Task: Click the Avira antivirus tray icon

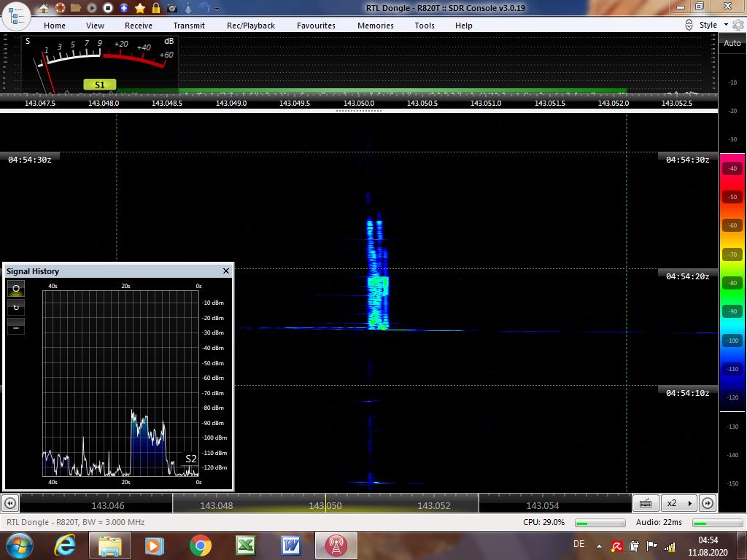Action: tap(616, 546)
